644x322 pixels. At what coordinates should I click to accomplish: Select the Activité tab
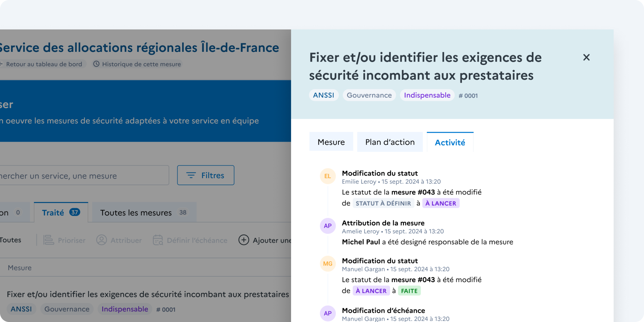[450, 142]
